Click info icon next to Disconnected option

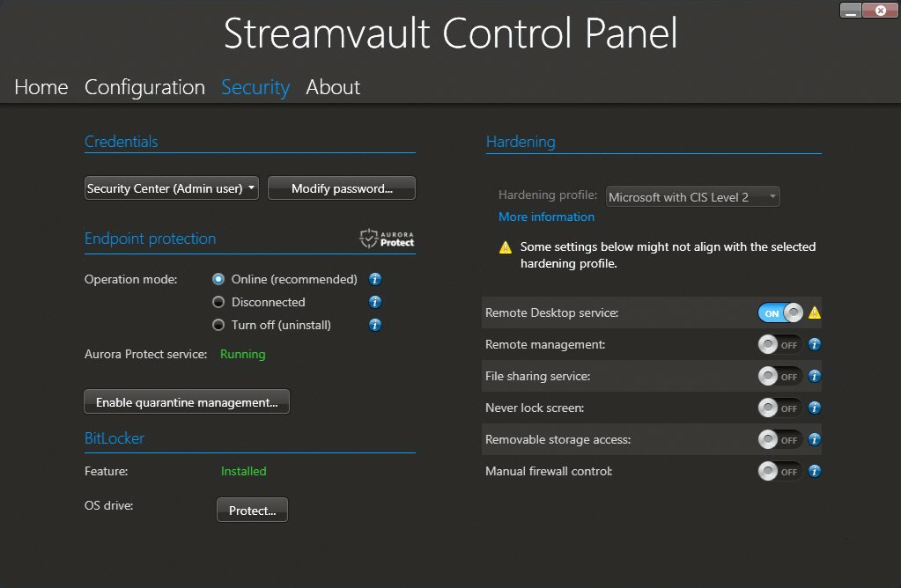tap(374, 302)
